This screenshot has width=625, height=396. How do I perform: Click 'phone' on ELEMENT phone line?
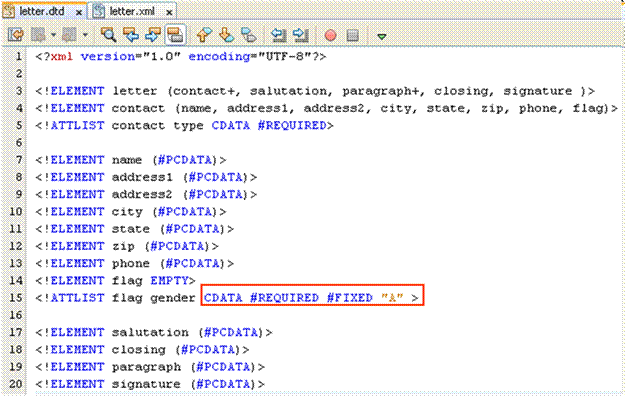tap(131, 264)
